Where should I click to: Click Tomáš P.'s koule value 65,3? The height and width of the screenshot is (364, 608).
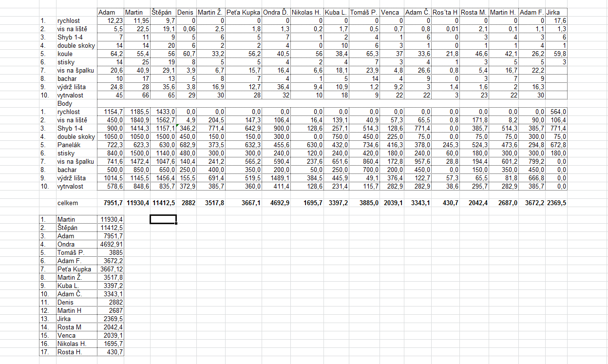tap(364, 54)
